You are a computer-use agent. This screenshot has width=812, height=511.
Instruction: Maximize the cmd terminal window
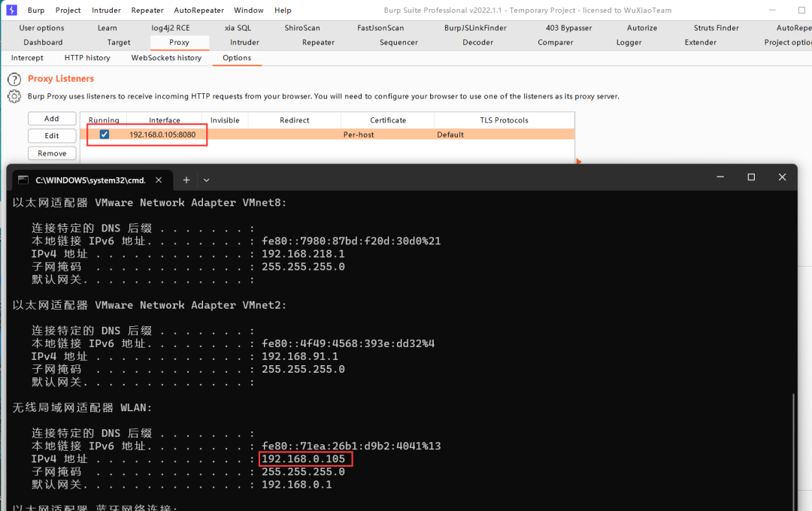pos(751,177)
